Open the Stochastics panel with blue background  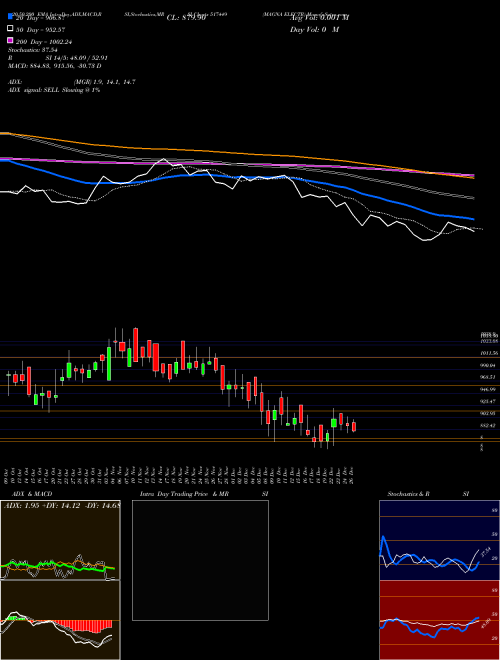[439, 540]
